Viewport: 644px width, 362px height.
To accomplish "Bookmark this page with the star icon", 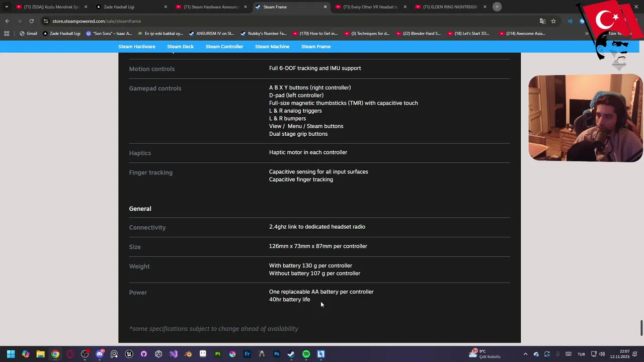I will tap(553, 21).
